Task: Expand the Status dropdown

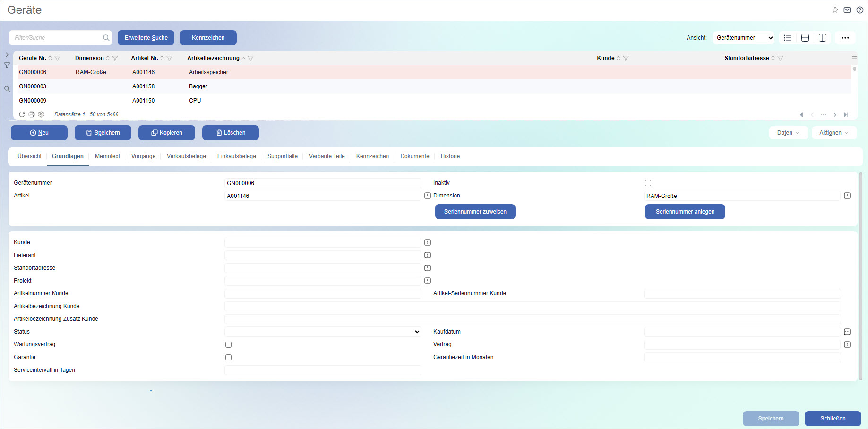Action: point(323,332)
